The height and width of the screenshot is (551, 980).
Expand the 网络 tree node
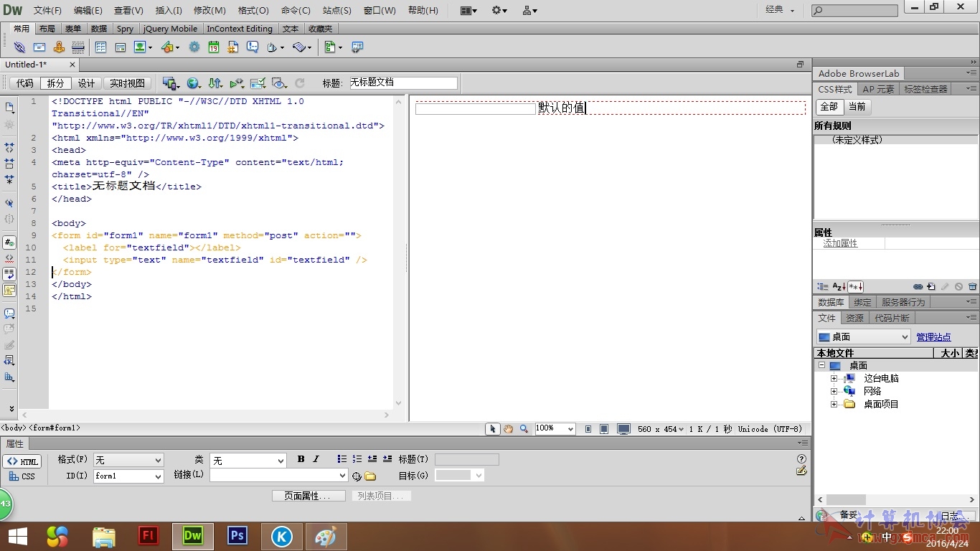(x=834, y=391)
